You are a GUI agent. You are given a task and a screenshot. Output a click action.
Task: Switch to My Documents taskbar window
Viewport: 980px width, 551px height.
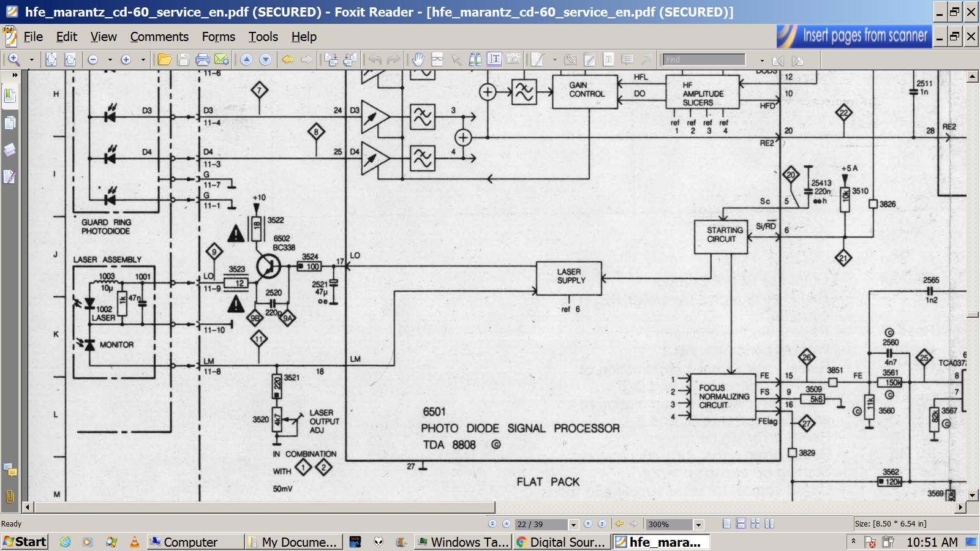[x=293, y=542]
